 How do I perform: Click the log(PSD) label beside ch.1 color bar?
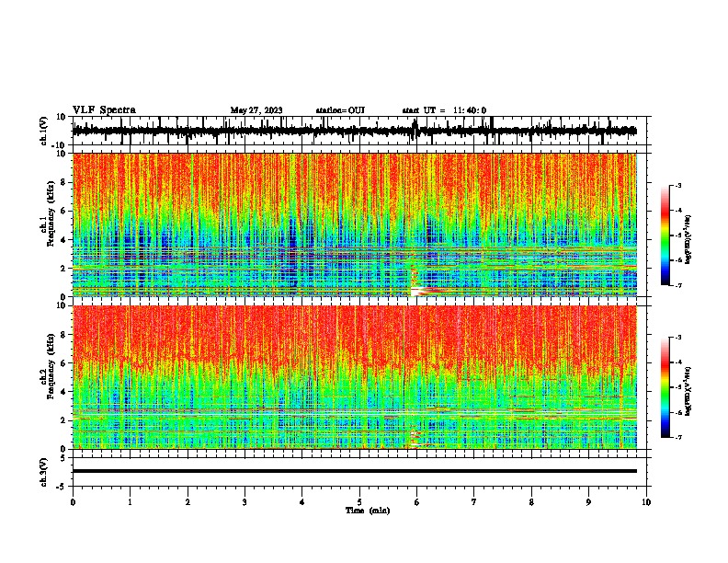[x=688, y=240]
